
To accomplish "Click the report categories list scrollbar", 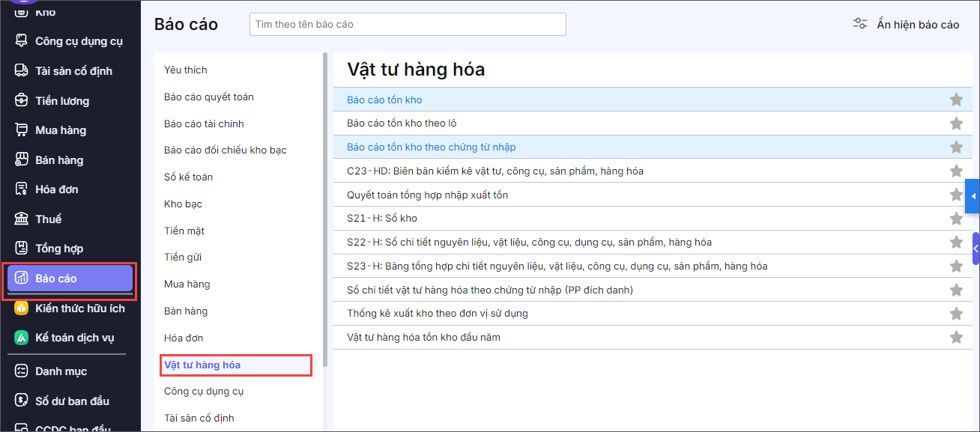I will [325, 209].
